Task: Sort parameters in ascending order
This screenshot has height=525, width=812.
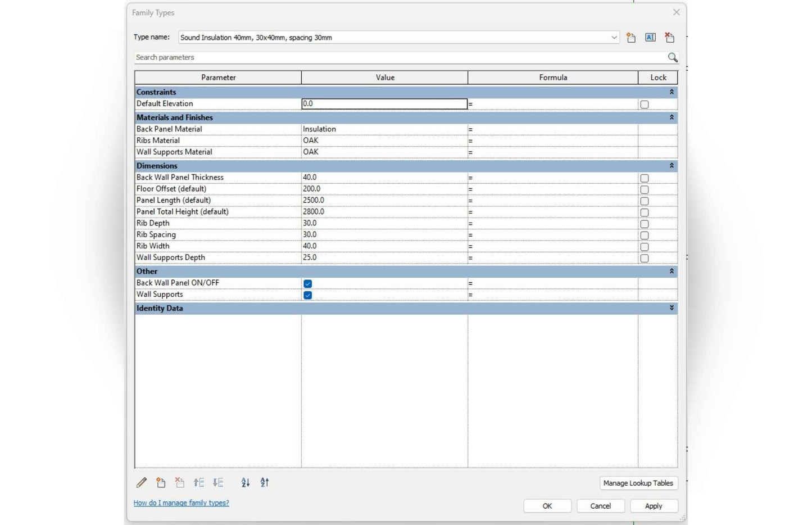Action: click(246, 483)
